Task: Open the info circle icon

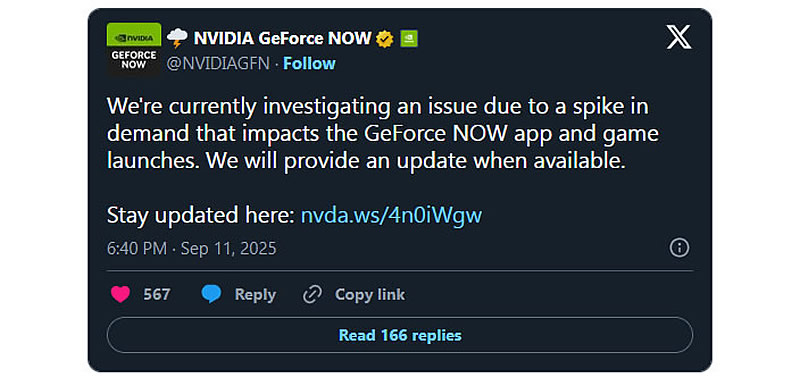Action: (x=679, y=248)
